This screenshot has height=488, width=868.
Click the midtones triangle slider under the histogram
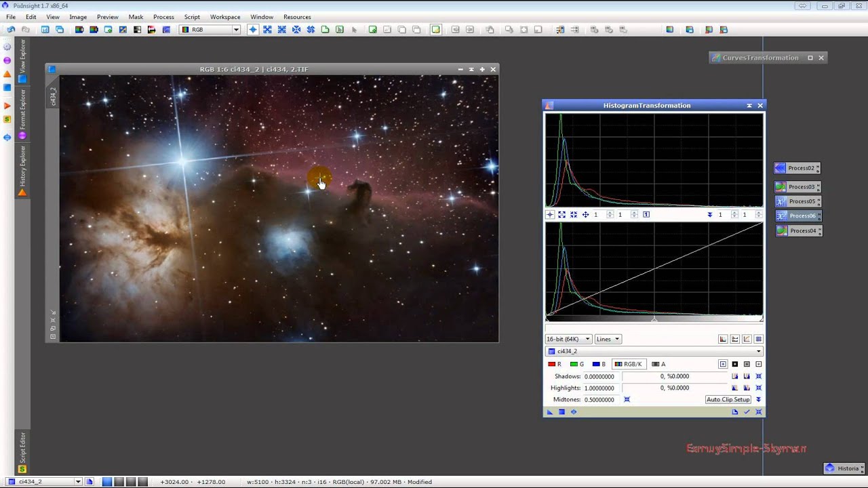pos(654,319)
